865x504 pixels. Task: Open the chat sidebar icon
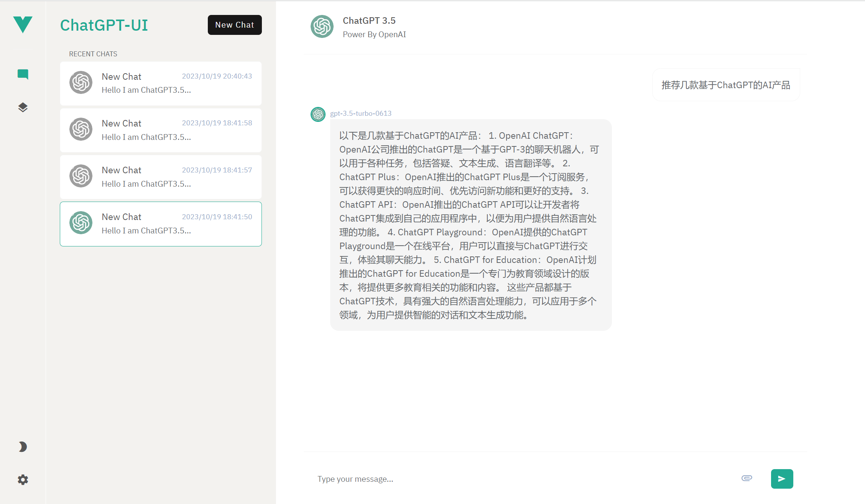pyautogui.click(x=23, y=74)
